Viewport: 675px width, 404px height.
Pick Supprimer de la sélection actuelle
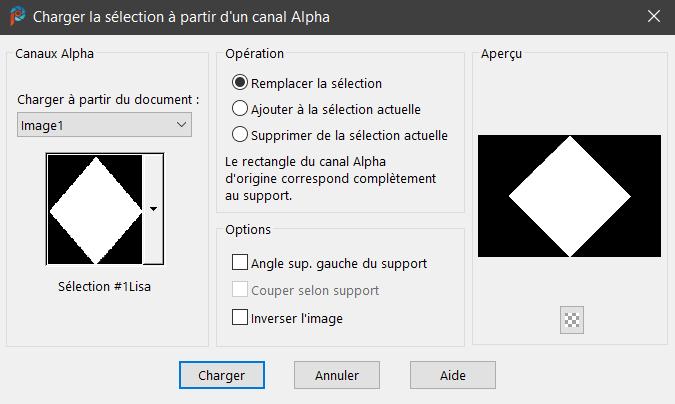(x=240, y=135)
